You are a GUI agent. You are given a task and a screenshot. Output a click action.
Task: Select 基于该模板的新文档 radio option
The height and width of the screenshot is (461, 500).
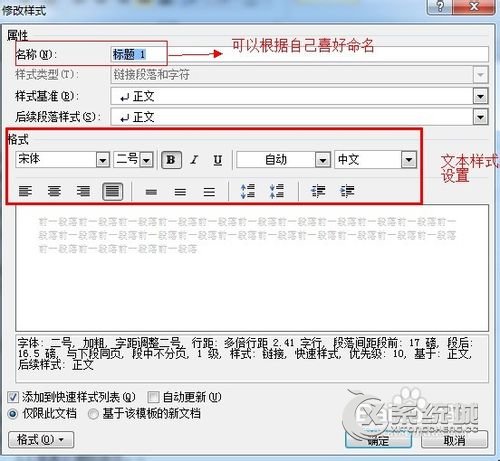pyautogui.click(x=93, y=414)
